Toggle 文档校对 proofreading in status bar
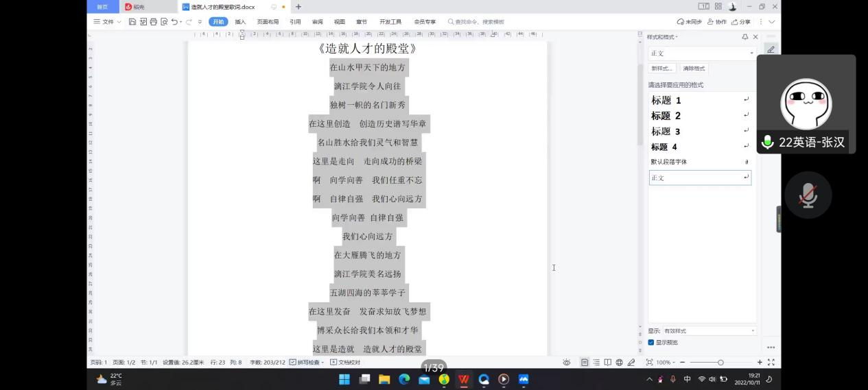 coord(346,363)
